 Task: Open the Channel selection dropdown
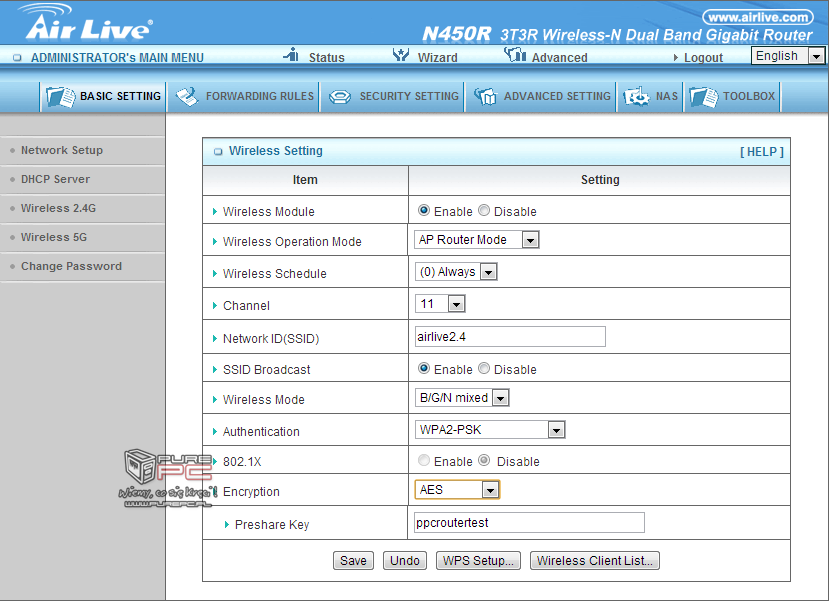click(x=440, y=304)
